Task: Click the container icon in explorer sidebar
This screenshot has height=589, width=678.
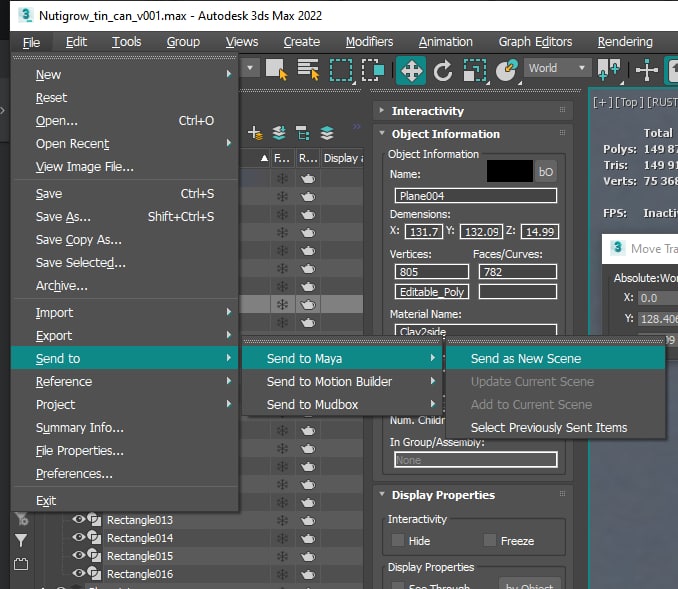Action: point(21,563)
